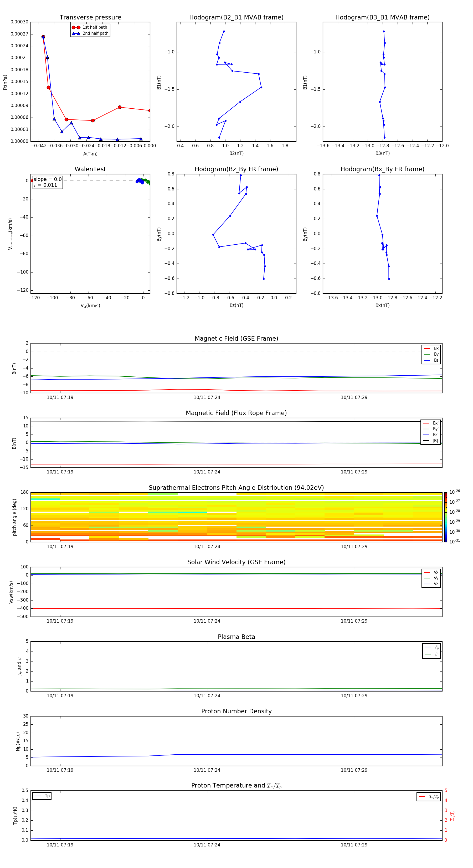
Task: Click the "Bx(nT)" x-axis label
Action: [382, 305]
